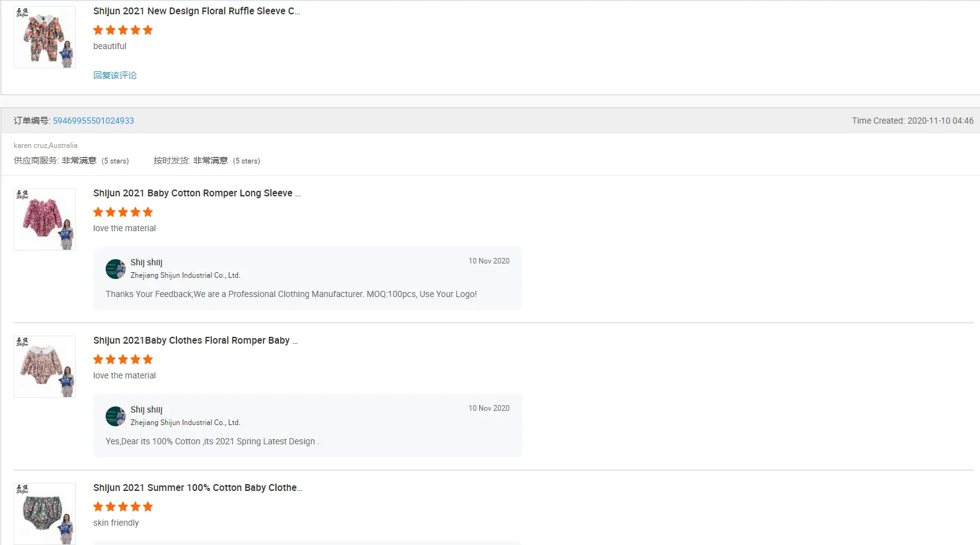Image resolution: width=980 pixels, height=545 pixels.
Task: Click the first star under Baby Cotton Romper Long Sleeve
Action: tap(98, 212)
